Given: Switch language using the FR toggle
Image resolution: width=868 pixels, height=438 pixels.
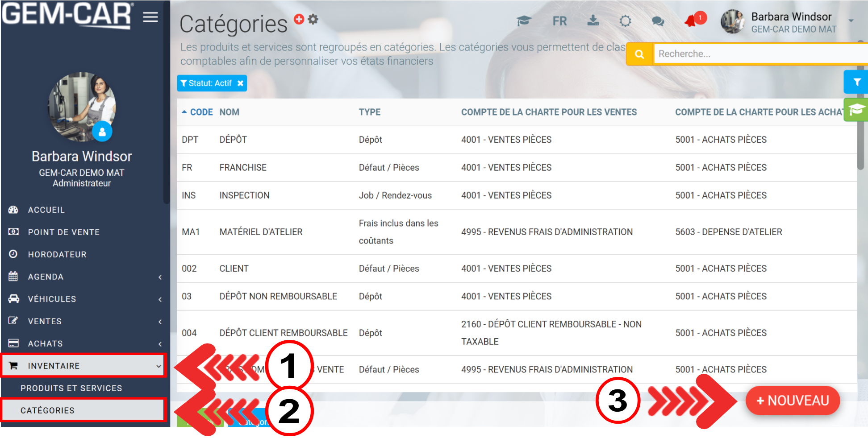Looking at the screenshot, I should pos(559,21).
